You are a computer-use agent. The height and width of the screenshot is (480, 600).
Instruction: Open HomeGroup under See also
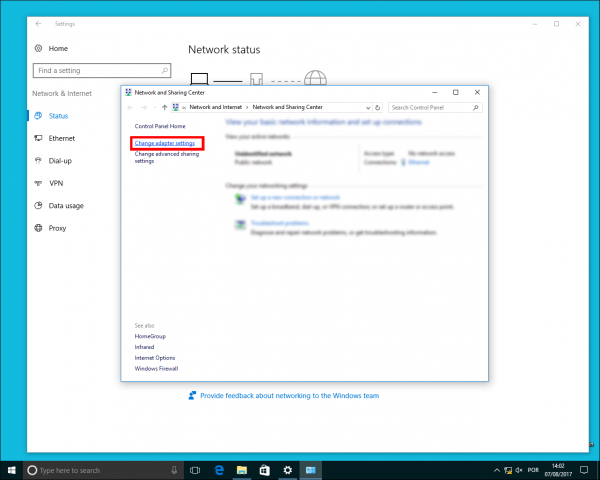pyautogui.click(x=150, y=336)
